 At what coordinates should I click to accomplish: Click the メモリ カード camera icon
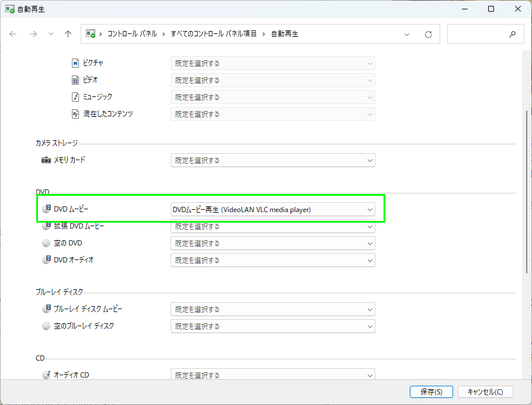coord(46,160)
